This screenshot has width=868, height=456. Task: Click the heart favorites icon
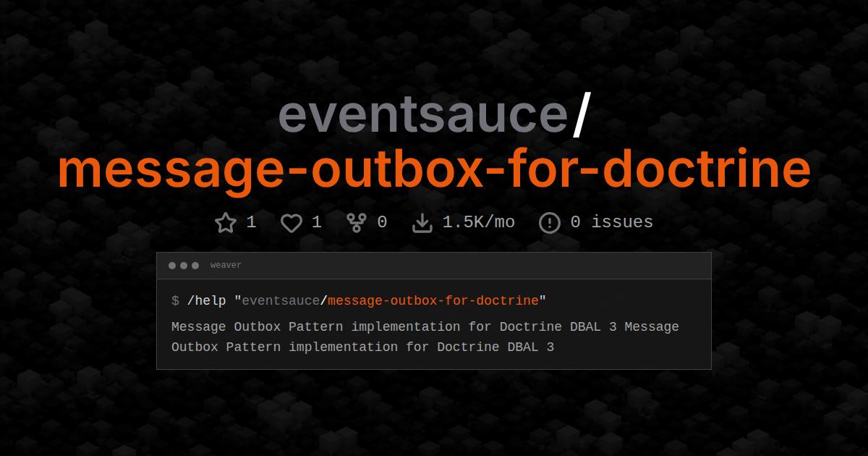[292, 223]
